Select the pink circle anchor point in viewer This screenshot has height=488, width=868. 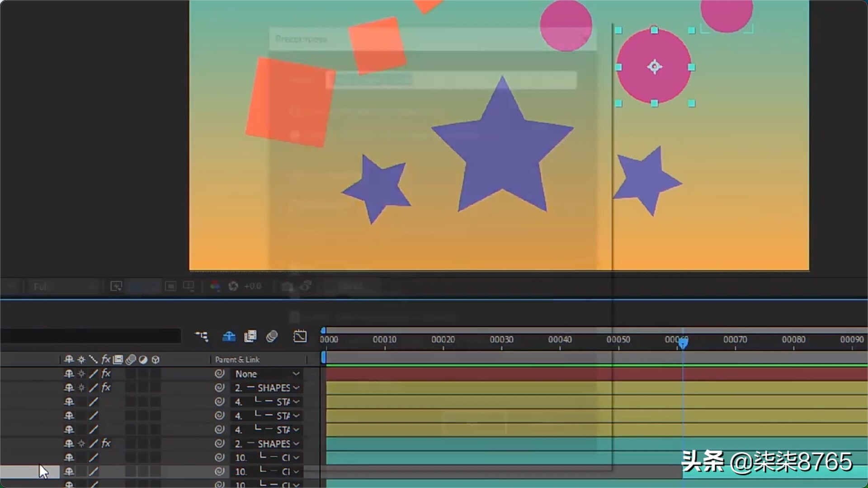pyautogui.click(x=654, y=67)
